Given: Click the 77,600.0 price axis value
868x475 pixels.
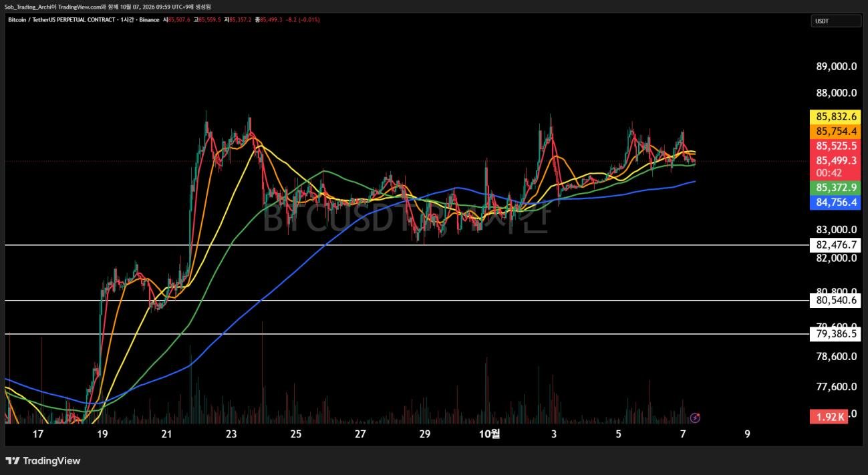Looking at the screenshot, I should (837, 386).
